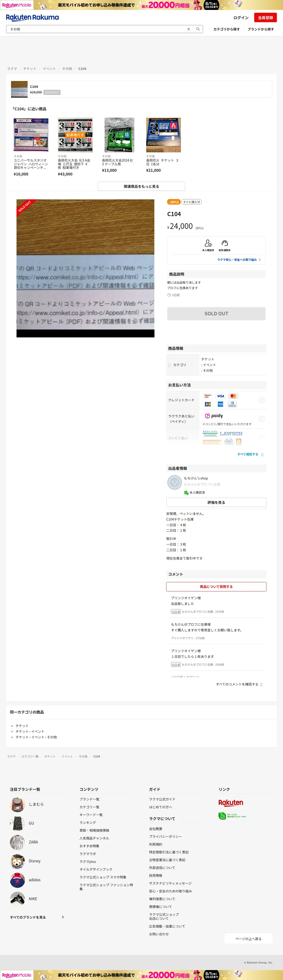Go to ラクマ breadcrumb at top
The height and width of the screenshot is (980, 283).
(x=12, y=69)
